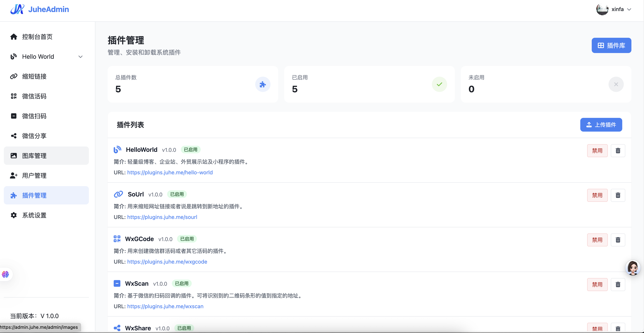This screenshot has height=333, width=644.
Task: Click the puzzle icon beside 插件管理
Action: click(14, 195)
